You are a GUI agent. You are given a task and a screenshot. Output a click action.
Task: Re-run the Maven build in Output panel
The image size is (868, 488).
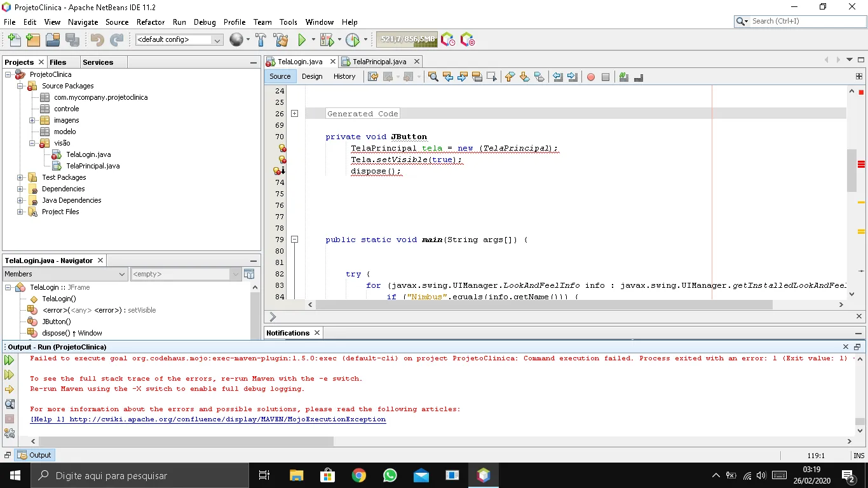10,360
